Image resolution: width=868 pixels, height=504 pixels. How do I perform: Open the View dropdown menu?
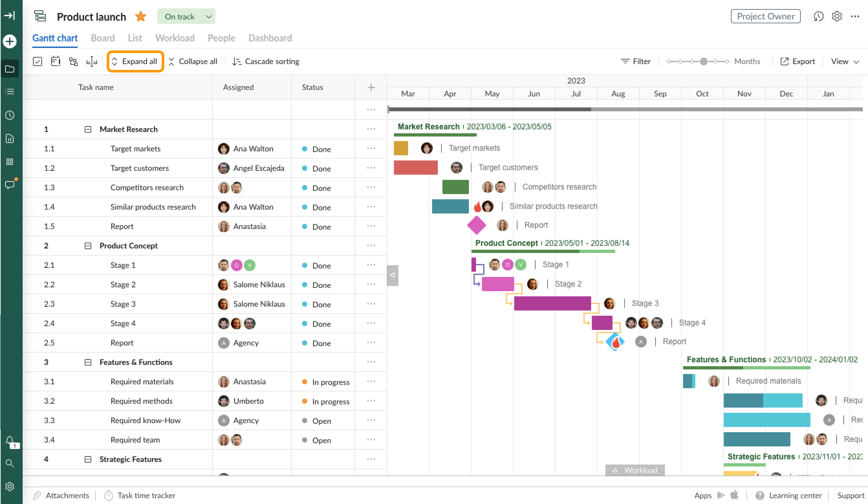(845, 61)
